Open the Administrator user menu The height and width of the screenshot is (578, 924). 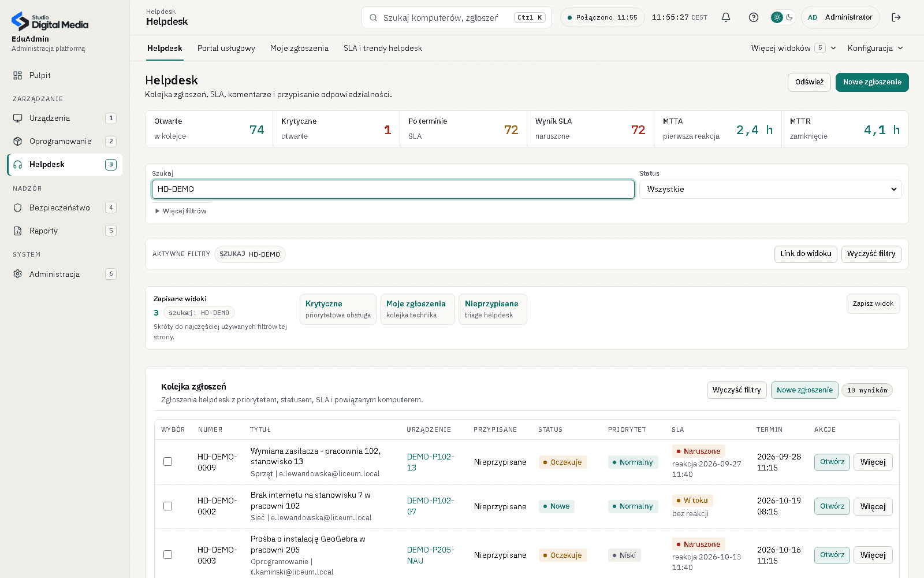[x=840, y=17]
